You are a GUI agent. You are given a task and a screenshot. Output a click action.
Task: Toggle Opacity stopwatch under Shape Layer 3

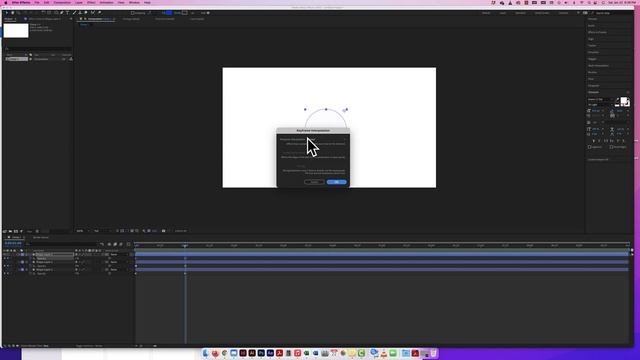click(x=34, y=258)
